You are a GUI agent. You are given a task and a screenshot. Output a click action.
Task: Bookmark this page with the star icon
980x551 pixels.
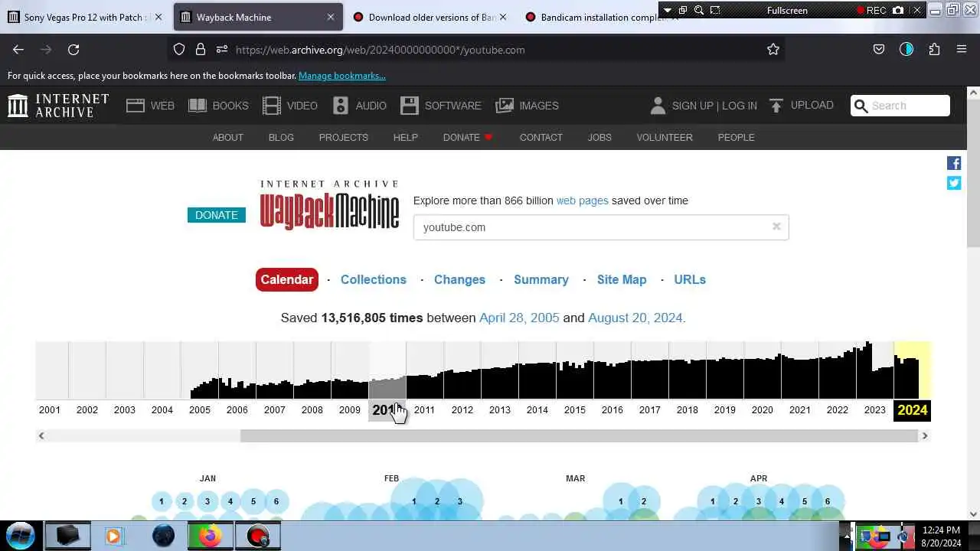[773, 50]
